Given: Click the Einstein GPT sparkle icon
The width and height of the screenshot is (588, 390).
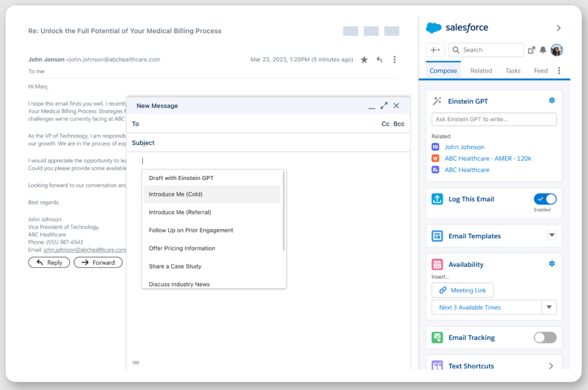Looking at the screenshot, I should 437,100.
